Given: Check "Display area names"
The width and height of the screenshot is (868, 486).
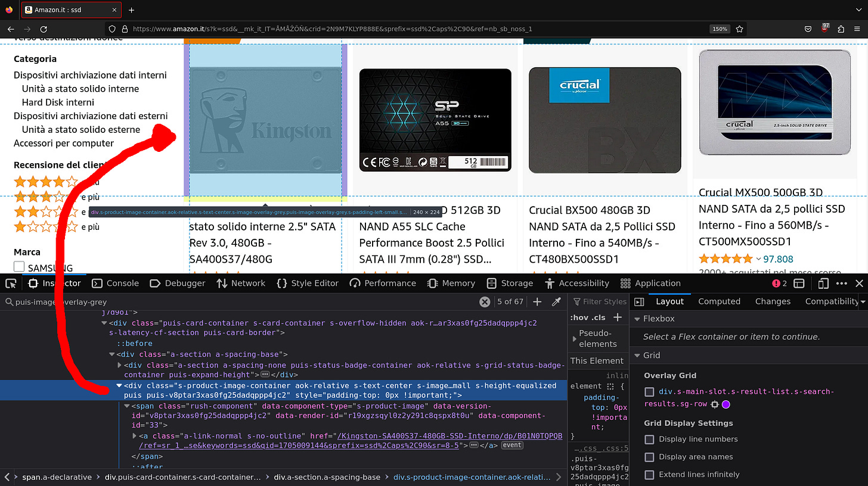Looking at the screenshot, I should (x=649, y=457).
